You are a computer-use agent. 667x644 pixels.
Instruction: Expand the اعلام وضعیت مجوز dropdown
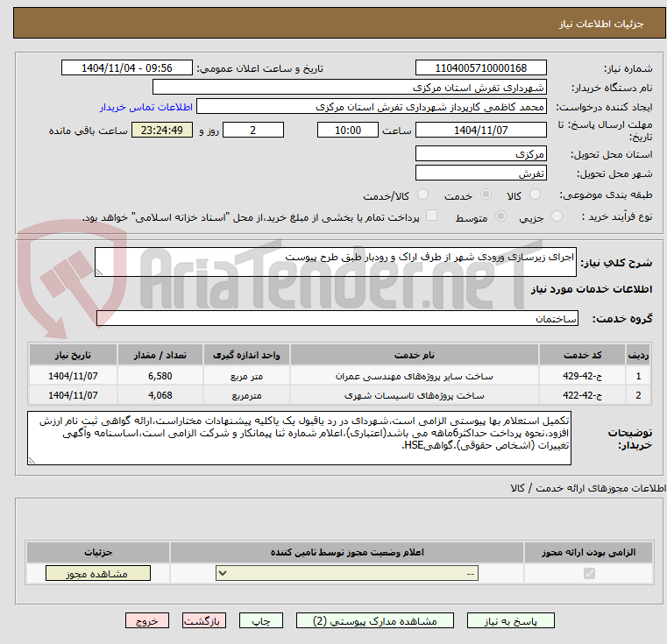(347, 573)
